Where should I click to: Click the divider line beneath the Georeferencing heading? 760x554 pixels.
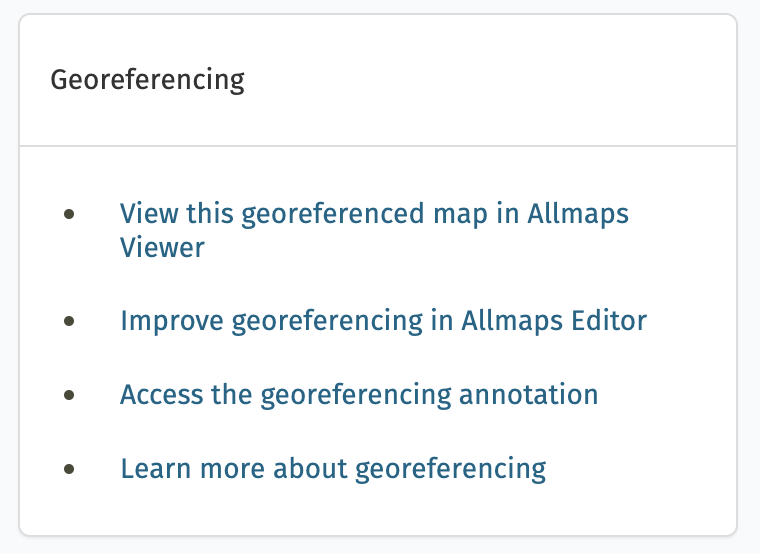[378, 146]
